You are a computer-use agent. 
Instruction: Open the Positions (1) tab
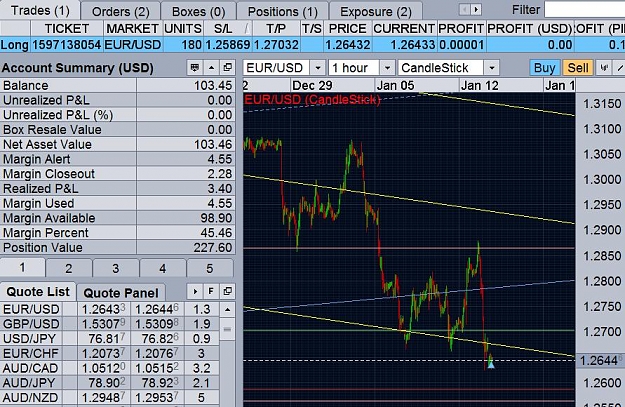click(283, 12)
